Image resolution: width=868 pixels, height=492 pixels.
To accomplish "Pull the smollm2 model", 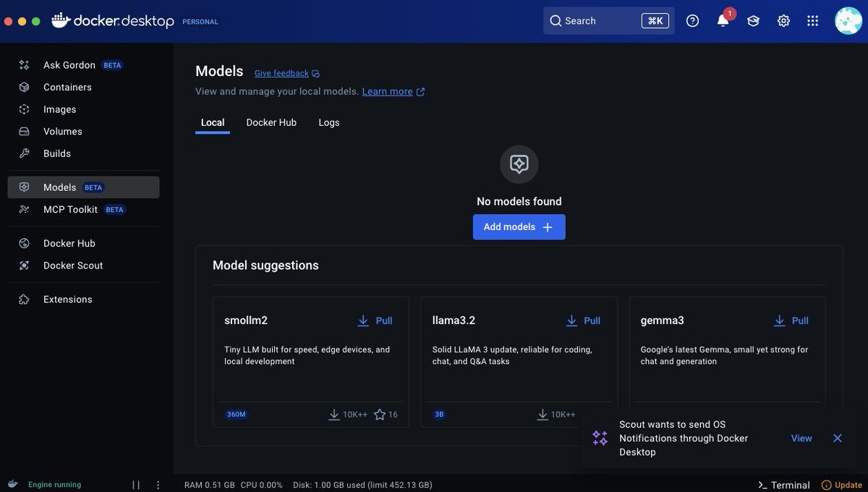I will pyautogui.click(x=375, y=321).
